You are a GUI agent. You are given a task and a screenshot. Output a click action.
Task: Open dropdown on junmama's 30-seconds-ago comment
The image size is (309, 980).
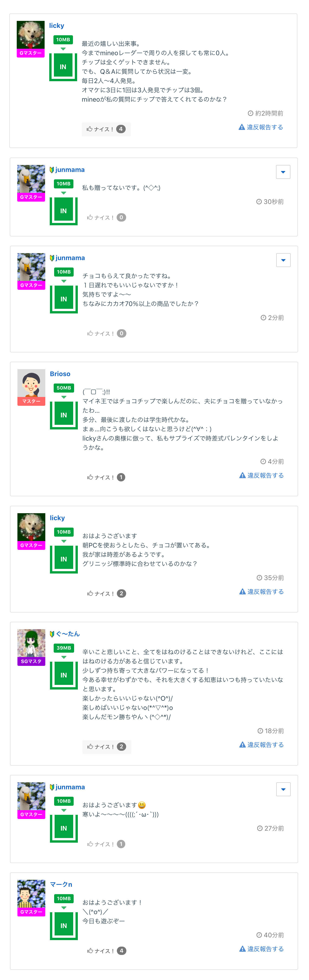click(283, 172)
